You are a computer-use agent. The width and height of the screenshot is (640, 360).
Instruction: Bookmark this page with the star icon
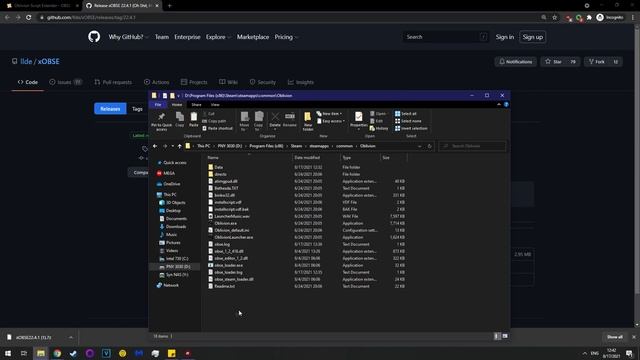[x=554, y=18]
